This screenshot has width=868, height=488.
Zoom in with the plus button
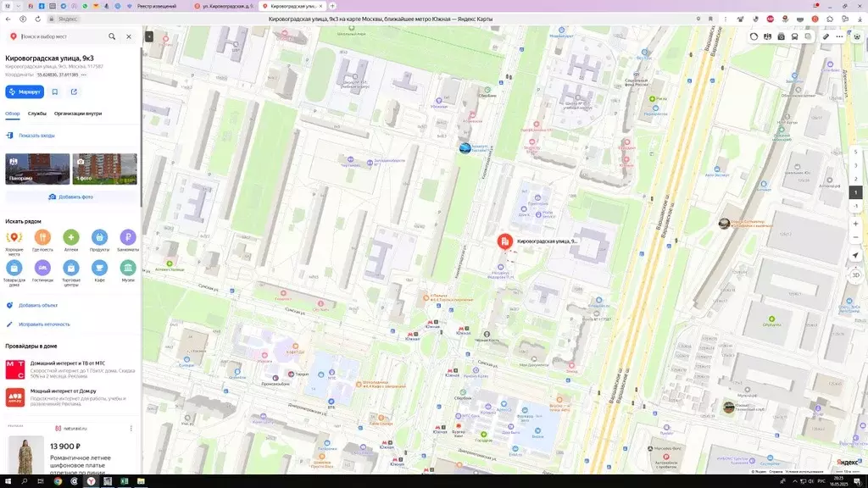coord(856,224)
